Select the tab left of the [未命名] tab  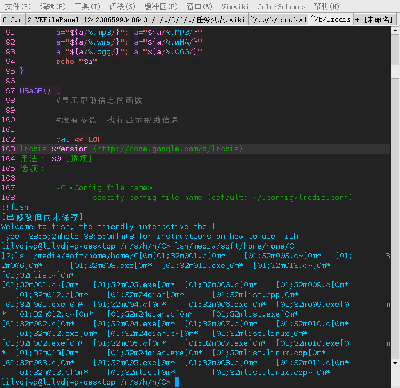coord(330,19)
